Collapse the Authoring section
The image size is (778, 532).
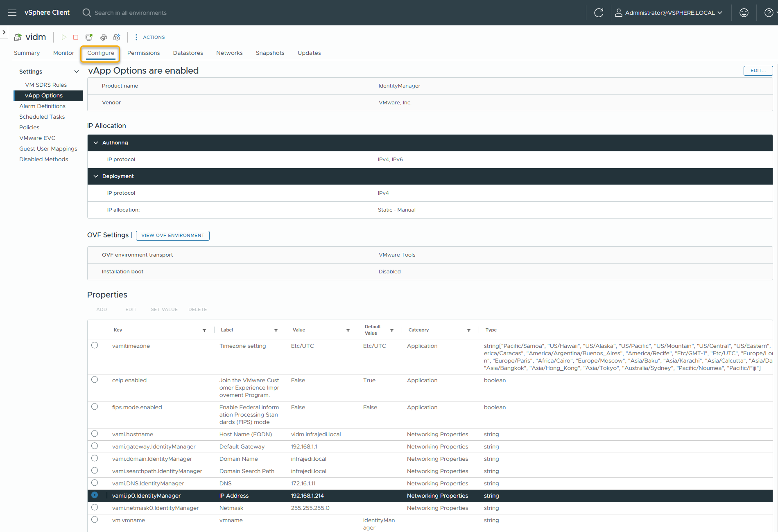tap(96, 143)
